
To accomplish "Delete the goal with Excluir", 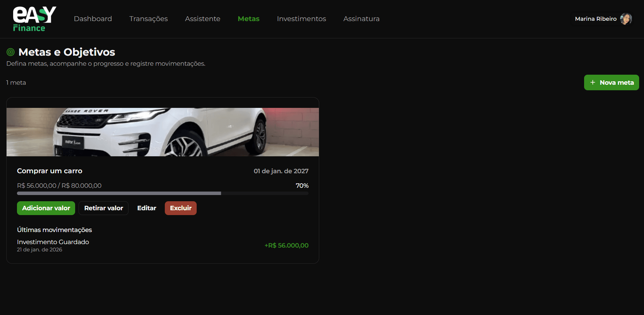I will pos(181,208).
